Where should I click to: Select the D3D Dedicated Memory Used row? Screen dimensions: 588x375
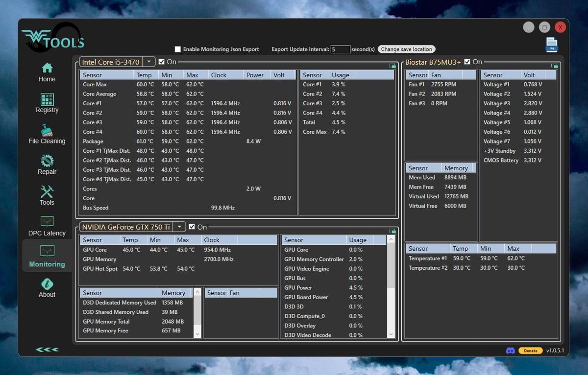(x=137, y=303)
